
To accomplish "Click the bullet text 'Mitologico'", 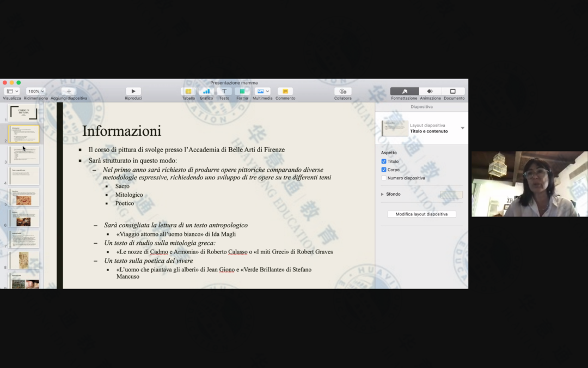I will [x=129, y=195].
